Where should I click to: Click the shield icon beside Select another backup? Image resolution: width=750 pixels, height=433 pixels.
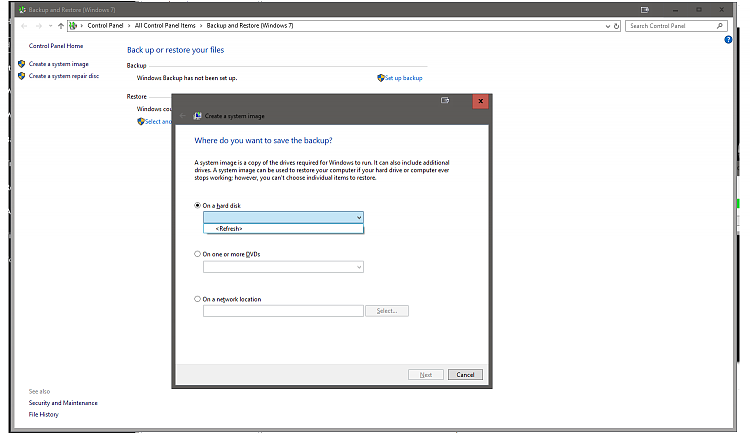click(x=141, y=122)
